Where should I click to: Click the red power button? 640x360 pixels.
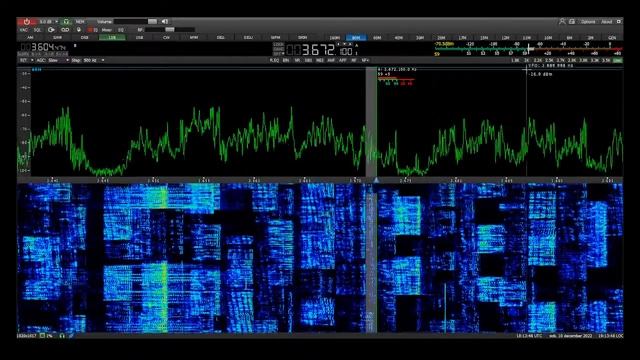[27, 22]
